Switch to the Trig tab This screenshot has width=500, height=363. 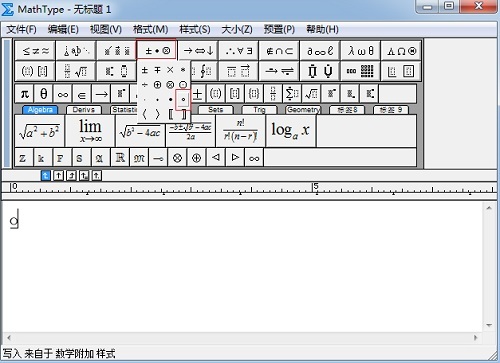259,110
